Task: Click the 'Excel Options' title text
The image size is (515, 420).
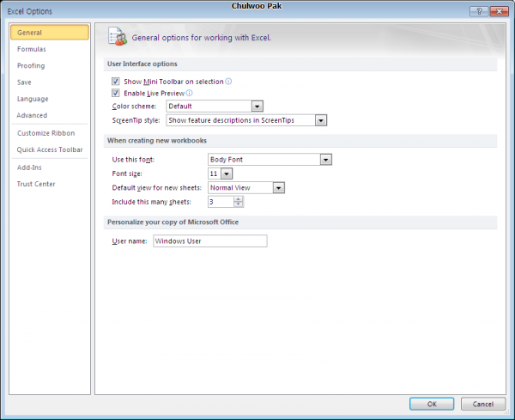Action: pyautogui.click(x=29, y=11)
